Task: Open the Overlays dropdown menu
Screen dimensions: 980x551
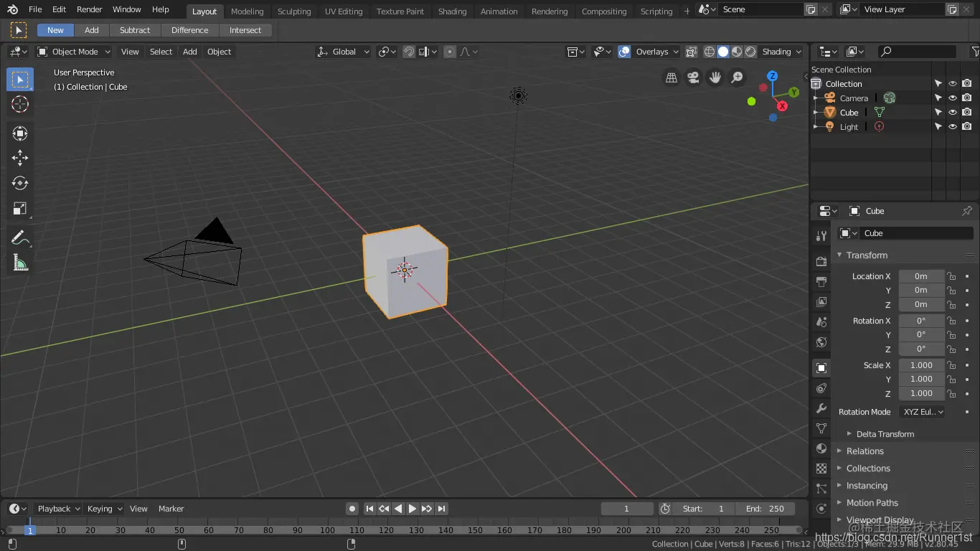Action: [x=656, y=52]
